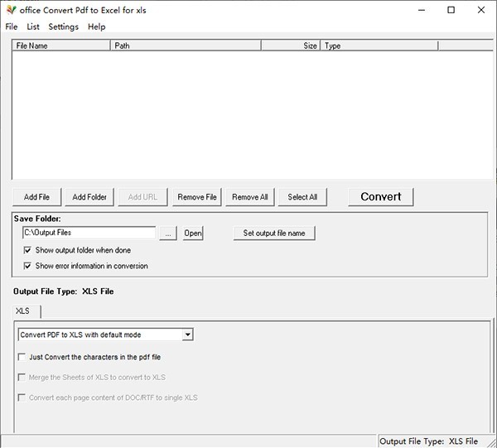Screen dimensions: 497x448
Task: Click Output File Type entry in status bar
Action: [x=428, y=441]
